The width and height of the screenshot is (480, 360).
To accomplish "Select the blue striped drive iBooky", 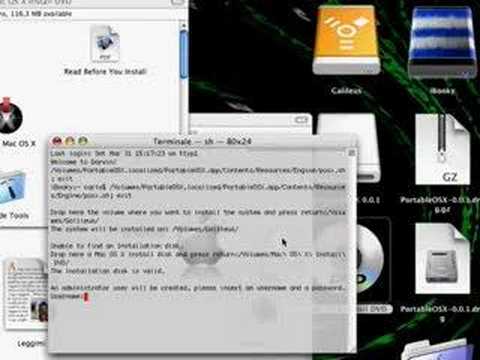I will [442, 43].
